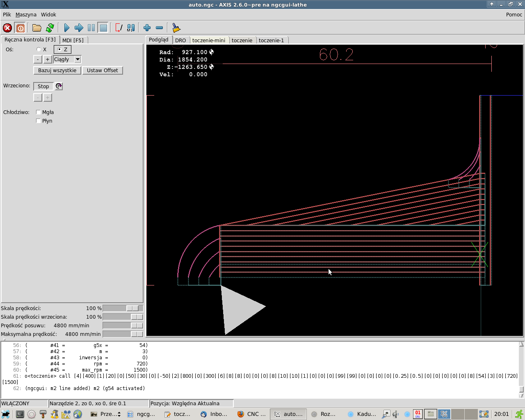
Task: Zoom in with the blue plus icon
Action: [147, 28]
